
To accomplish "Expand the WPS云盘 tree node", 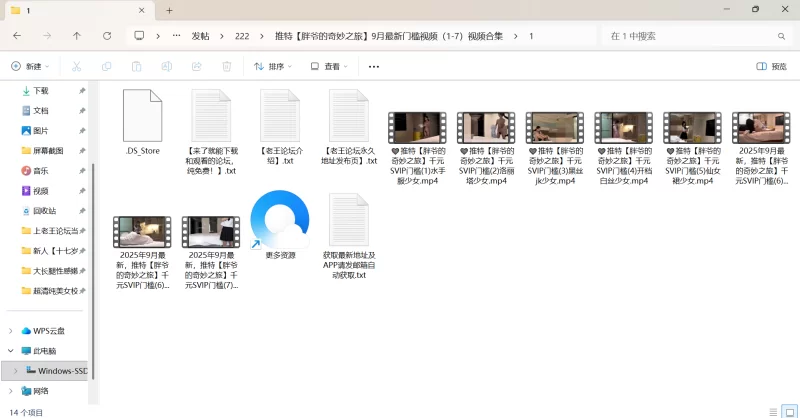I will [11, 330].
